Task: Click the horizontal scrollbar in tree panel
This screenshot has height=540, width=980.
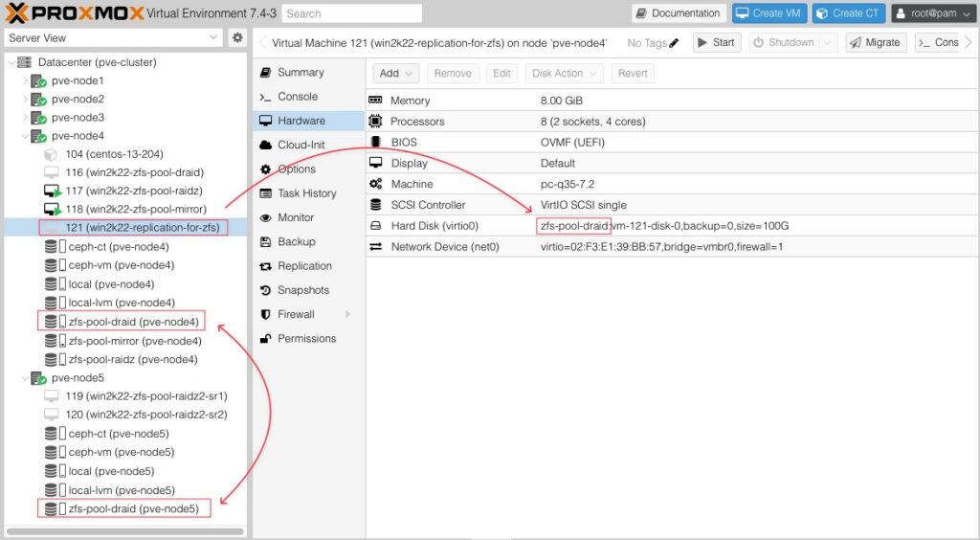Action: [125, 531]
